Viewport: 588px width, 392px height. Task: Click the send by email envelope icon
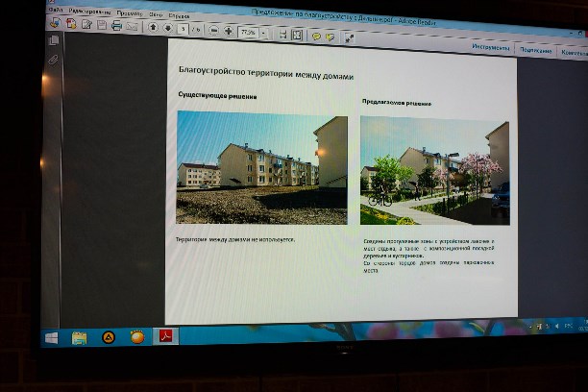tap(132, 26)
